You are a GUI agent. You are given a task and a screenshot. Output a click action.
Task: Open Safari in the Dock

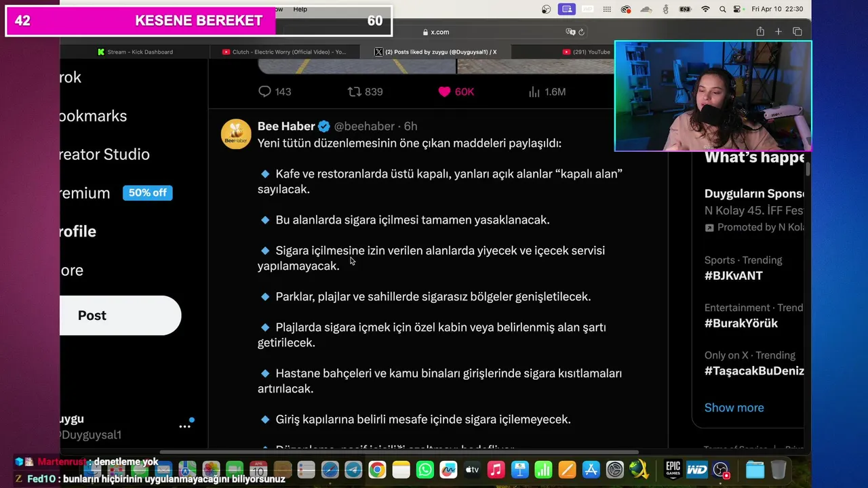(330, 470)
